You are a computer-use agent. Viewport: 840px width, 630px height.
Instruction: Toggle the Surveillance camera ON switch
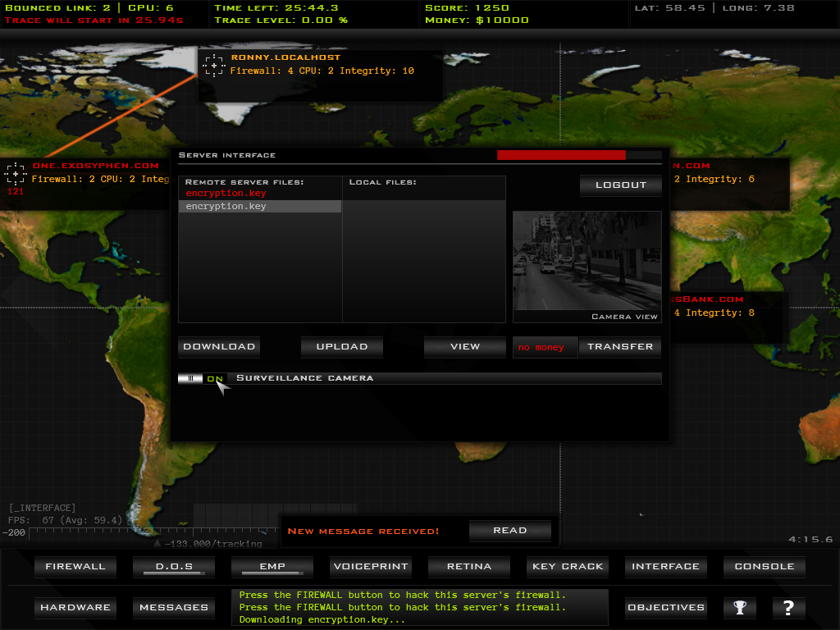coord(203,378)
